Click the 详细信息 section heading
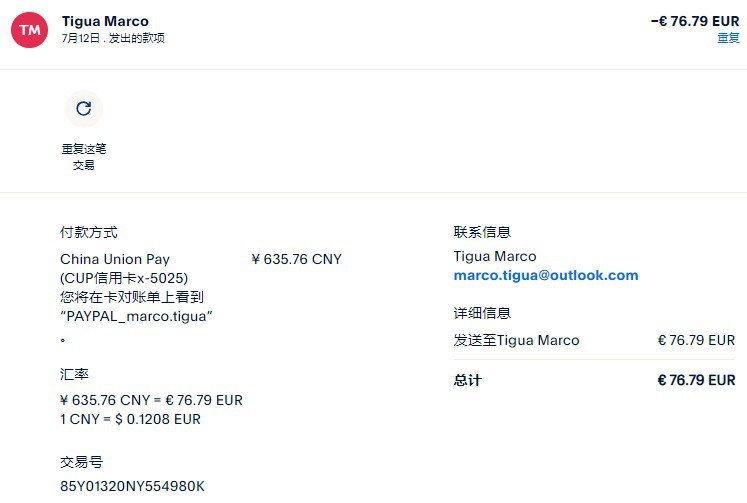The width and height of the screenshot is (747, 503). [x=482, y=313]
